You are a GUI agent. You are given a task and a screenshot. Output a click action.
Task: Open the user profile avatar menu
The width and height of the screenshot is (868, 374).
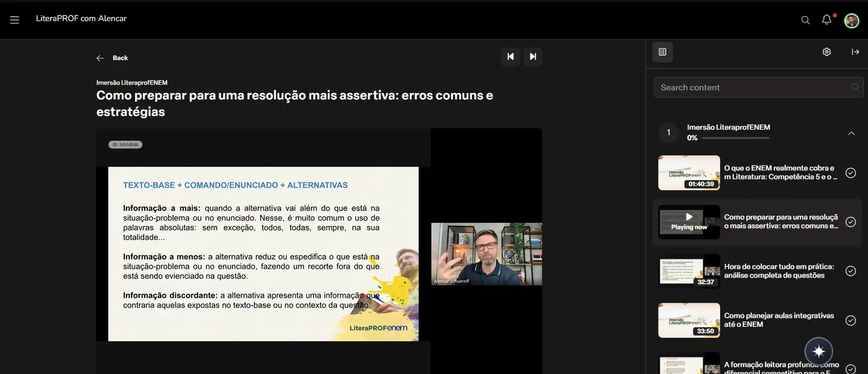[x=851, y=20]
